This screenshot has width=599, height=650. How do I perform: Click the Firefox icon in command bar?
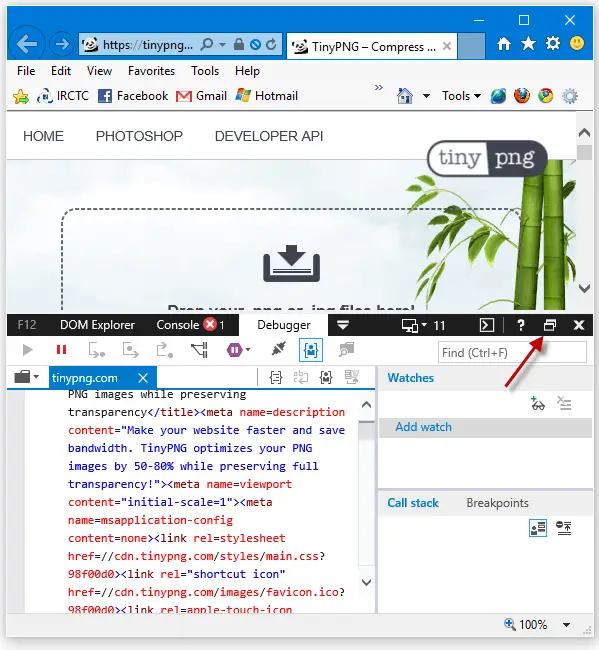coord(522,96)
